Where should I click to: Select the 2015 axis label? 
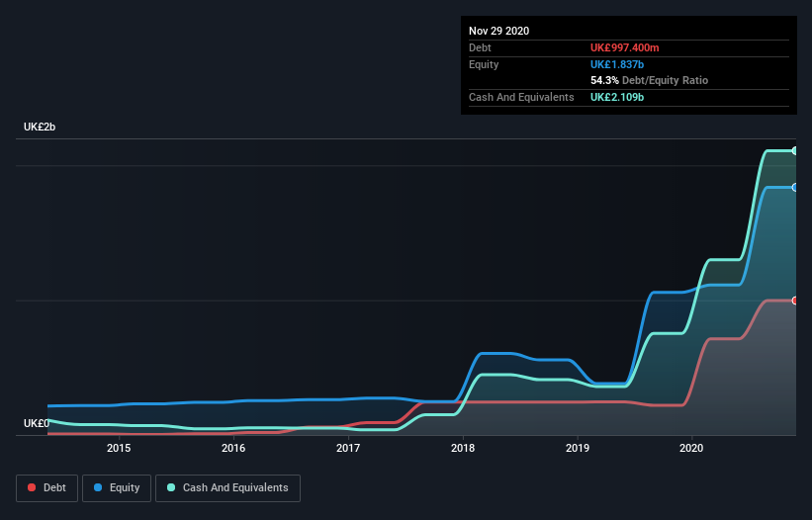(119, 448)
